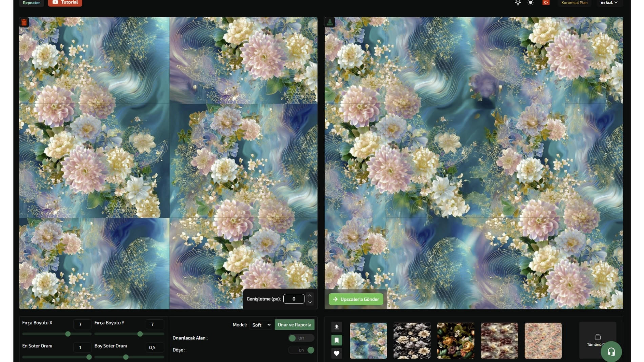Open the Model Soft dropdown
This screenshot has height=362, width=644.
(x=261, y=325)
